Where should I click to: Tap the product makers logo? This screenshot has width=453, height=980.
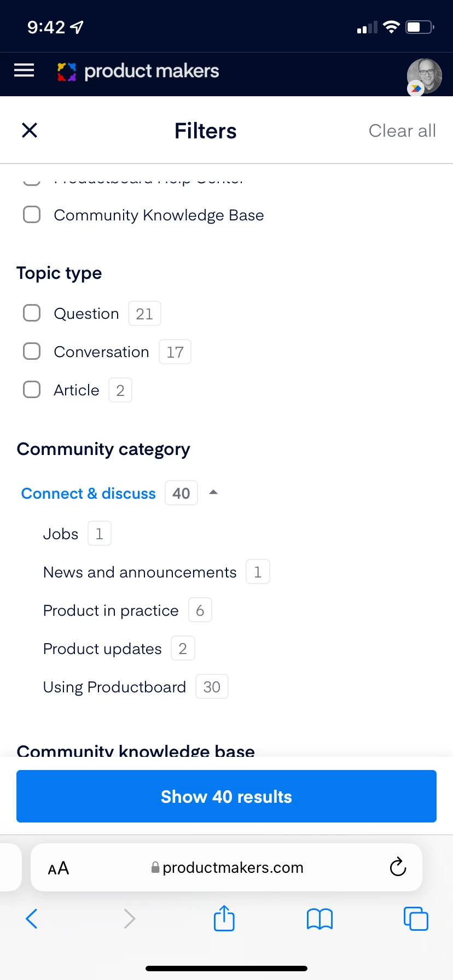pyautogui.click(x=138, y=71)
